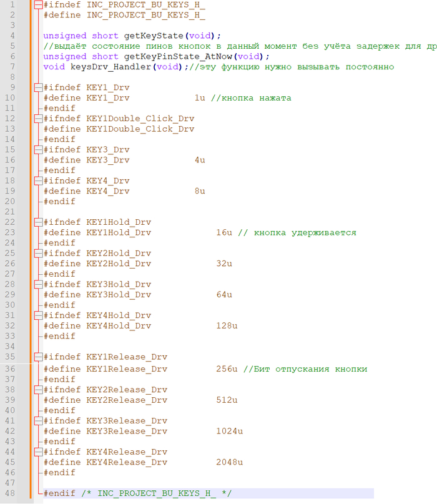The height and width of the screenshot is (504, 437).
Task: Collapse the #ifndef KEY4Release_Drv fold block
Action: 39,452
